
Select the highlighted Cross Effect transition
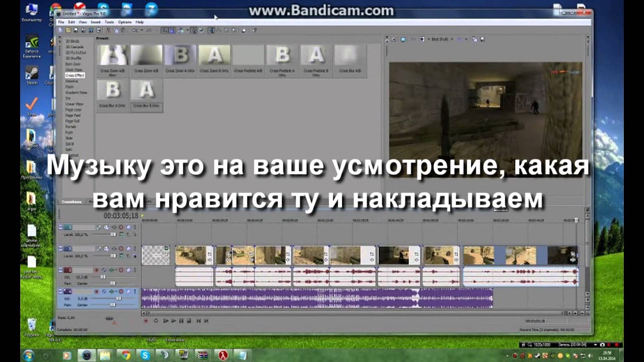(74, 75)
